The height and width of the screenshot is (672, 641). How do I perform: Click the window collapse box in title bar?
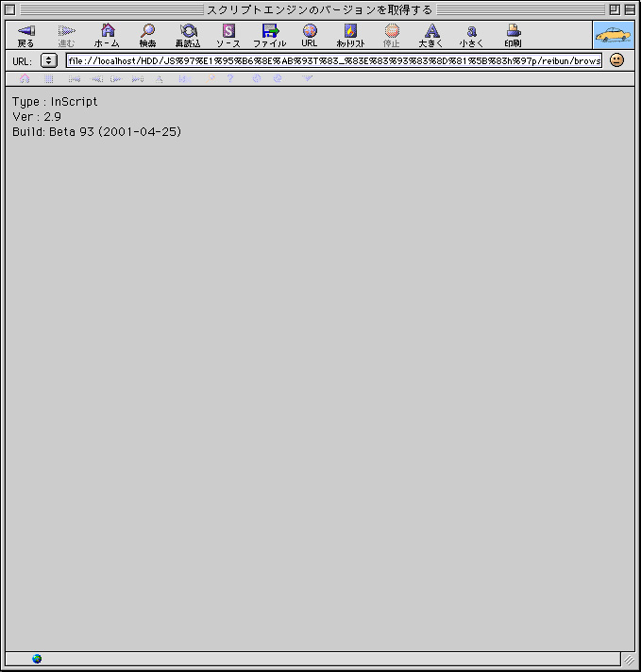[x=630, y=9]
